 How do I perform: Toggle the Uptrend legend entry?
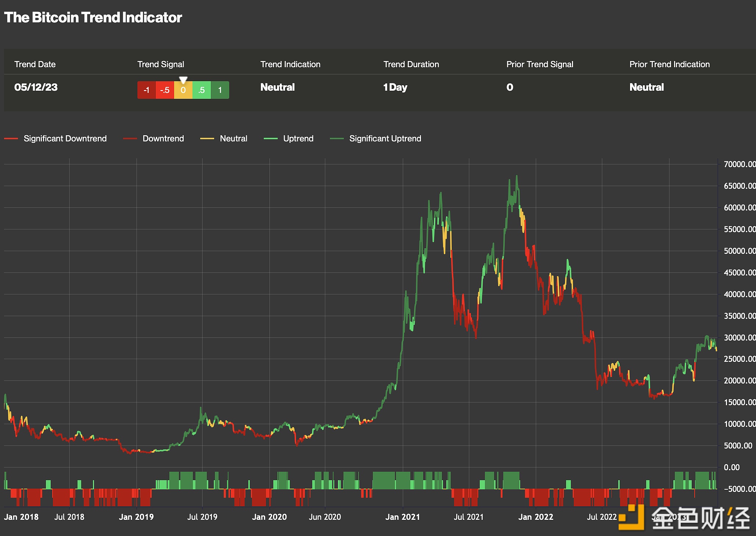(298, 139)
